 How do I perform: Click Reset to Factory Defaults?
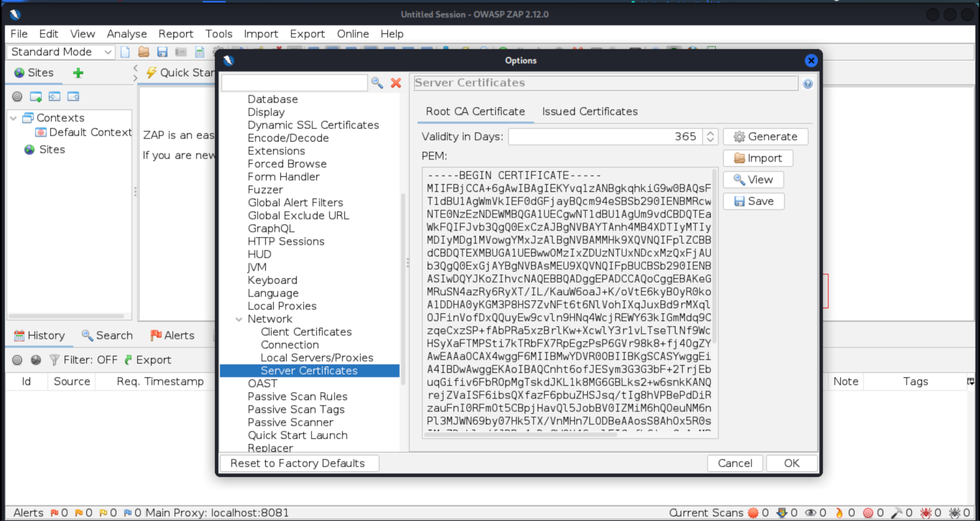tap(298, 464)
